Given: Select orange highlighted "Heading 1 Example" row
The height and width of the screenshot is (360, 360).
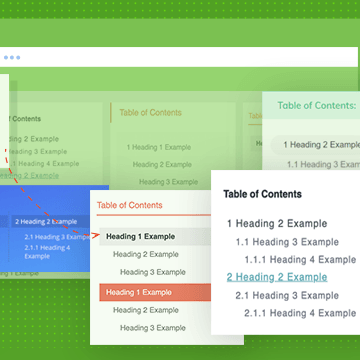Looking at the screenshot, I should point(155,292).
